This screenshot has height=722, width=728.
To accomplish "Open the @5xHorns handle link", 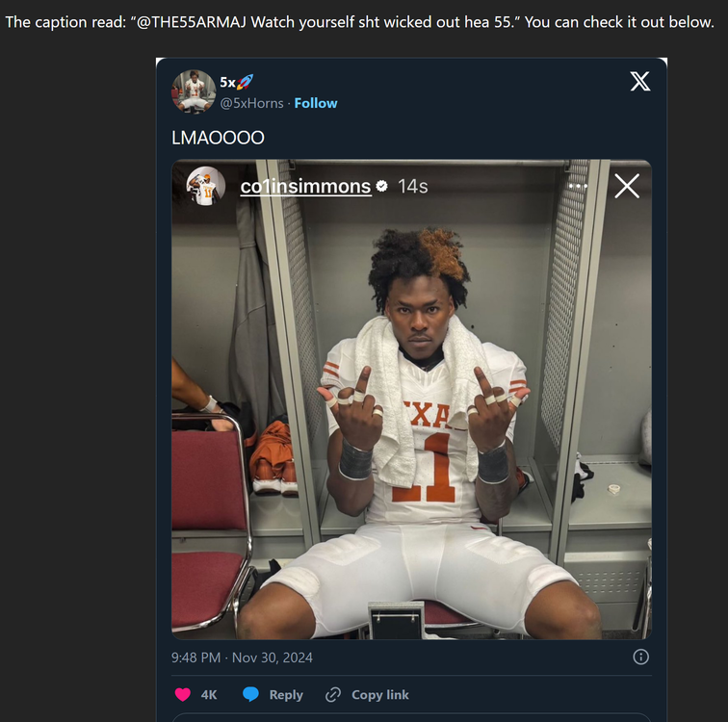I will [252, 103].
